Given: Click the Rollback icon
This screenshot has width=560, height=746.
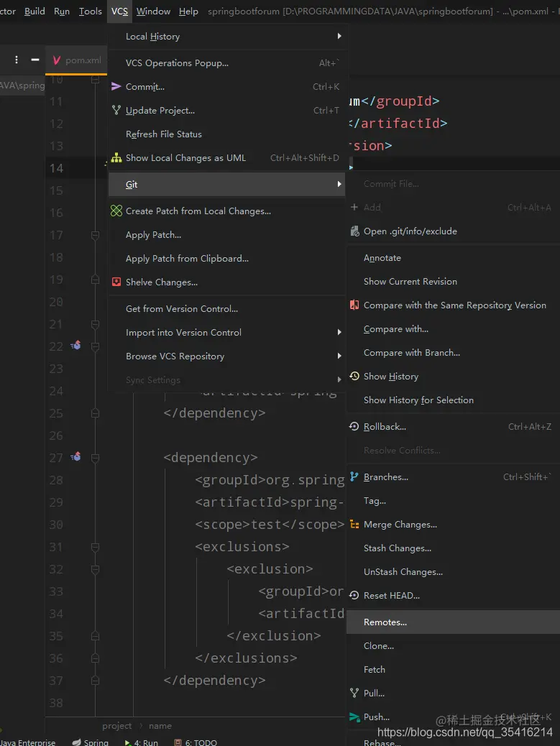Looking at the screenshot, I should (354, 426).
